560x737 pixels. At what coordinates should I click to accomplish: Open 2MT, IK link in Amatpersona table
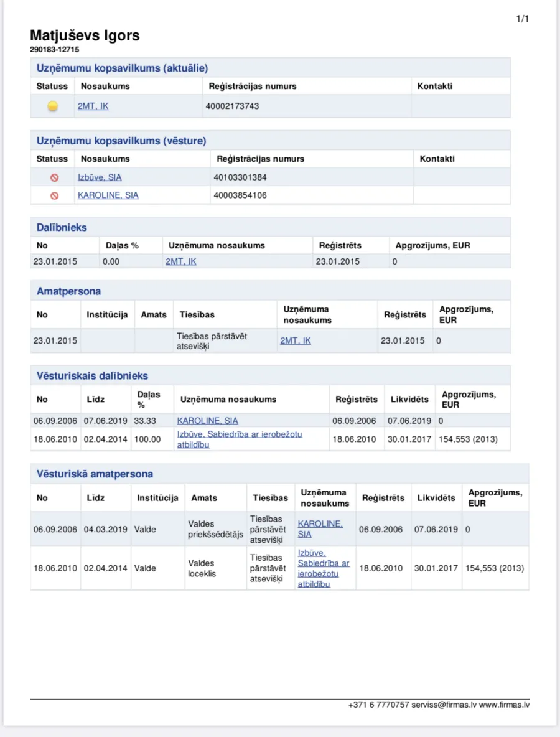point(296,340)
